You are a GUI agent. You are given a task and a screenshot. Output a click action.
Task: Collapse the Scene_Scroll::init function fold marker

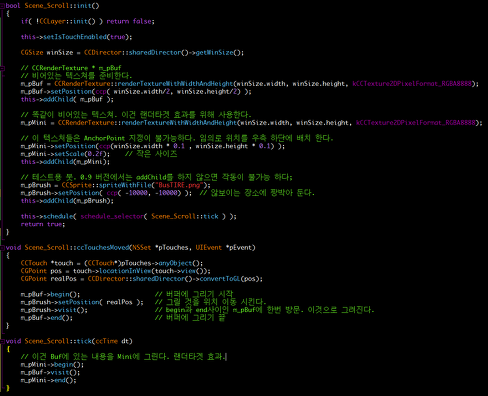coord(2,6)
